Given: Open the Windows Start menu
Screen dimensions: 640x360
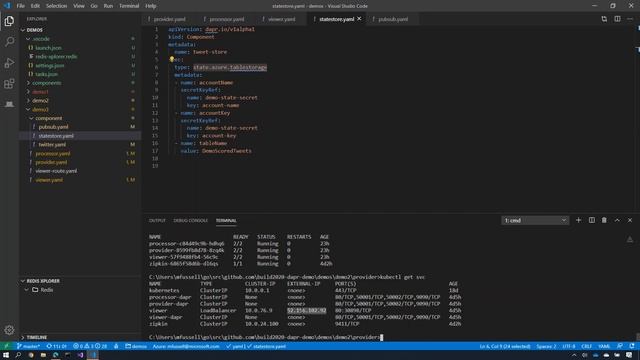Looking at the screenshot, I should pos(6,355).
